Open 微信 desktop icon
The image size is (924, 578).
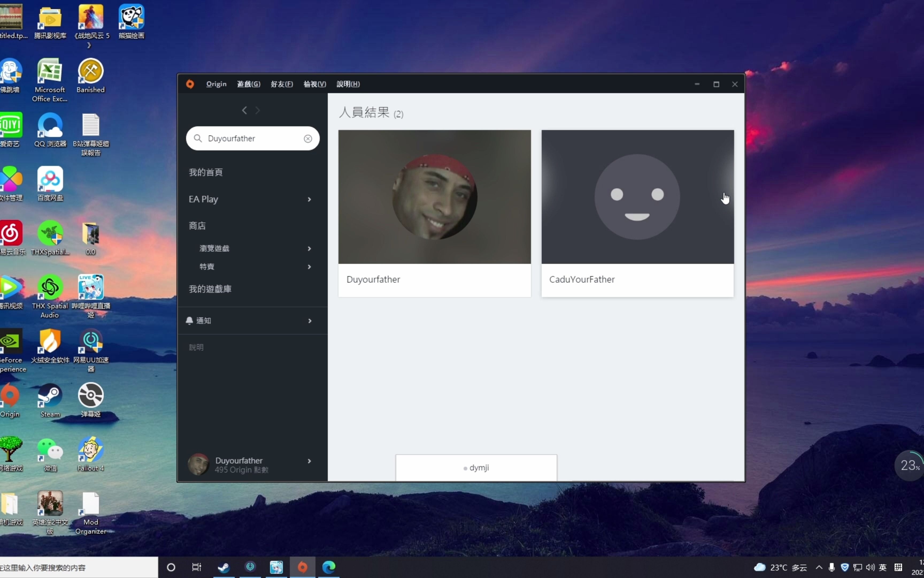50,454
